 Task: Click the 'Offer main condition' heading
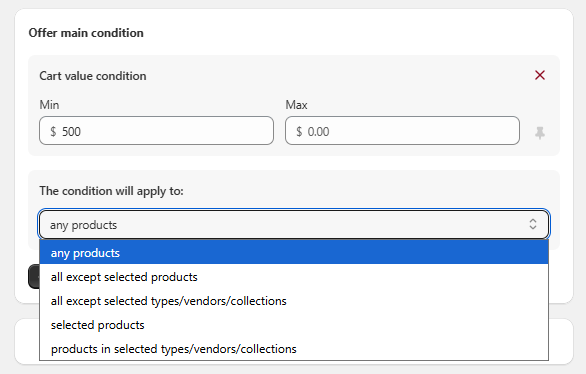86,33
